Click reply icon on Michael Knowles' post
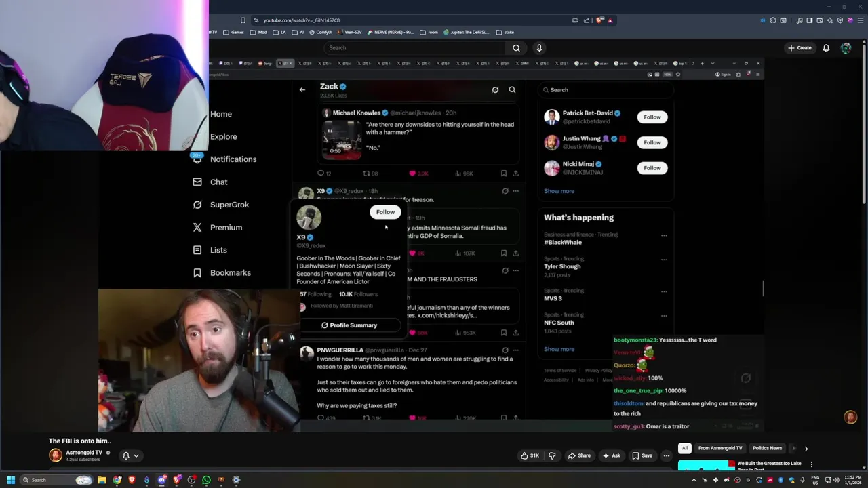This screenshot has height=488, width=868. click(x=321, y=174)
